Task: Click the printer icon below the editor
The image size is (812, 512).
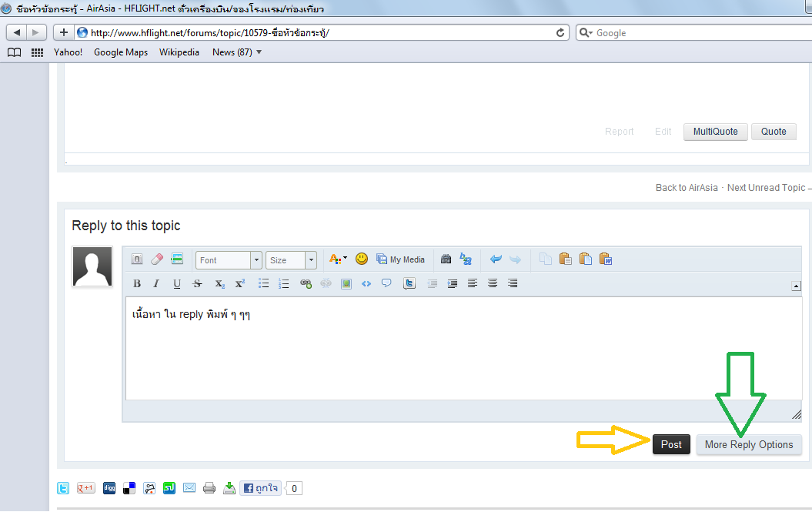Action: tap(209, 488)
